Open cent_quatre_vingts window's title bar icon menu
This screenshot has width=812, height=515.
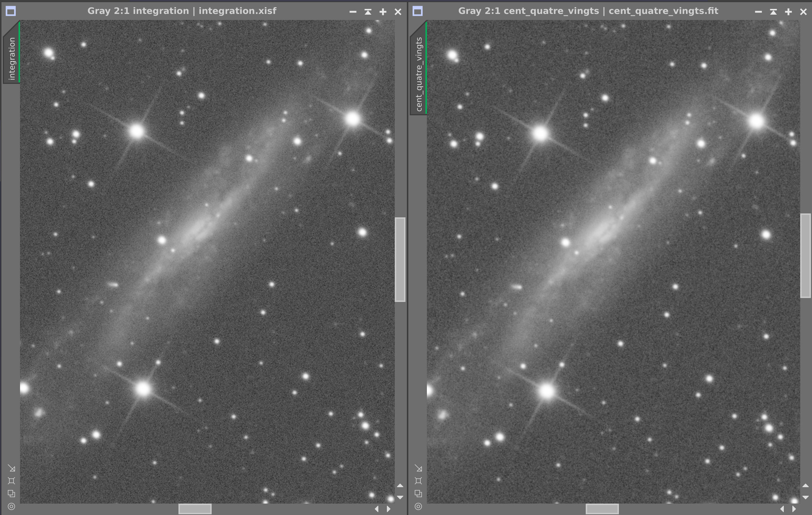point(418,11)
